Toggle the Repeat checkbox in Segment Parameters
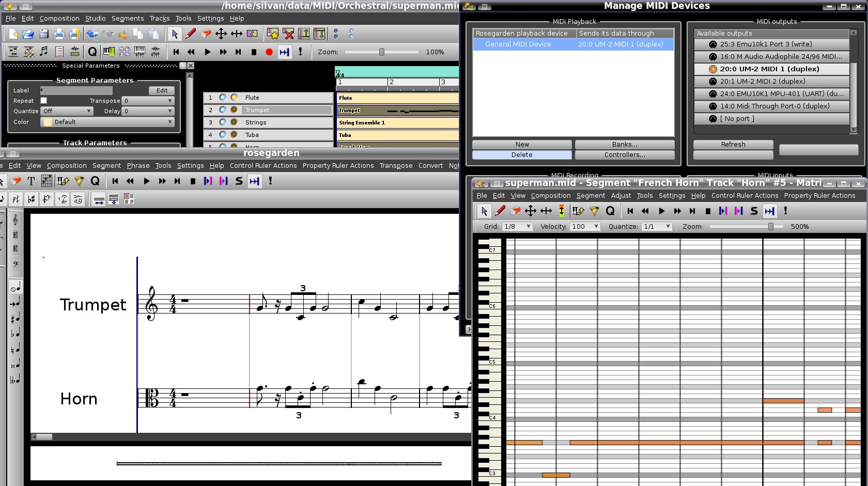Viewport: 868px width, 486px height. point(44,101)
